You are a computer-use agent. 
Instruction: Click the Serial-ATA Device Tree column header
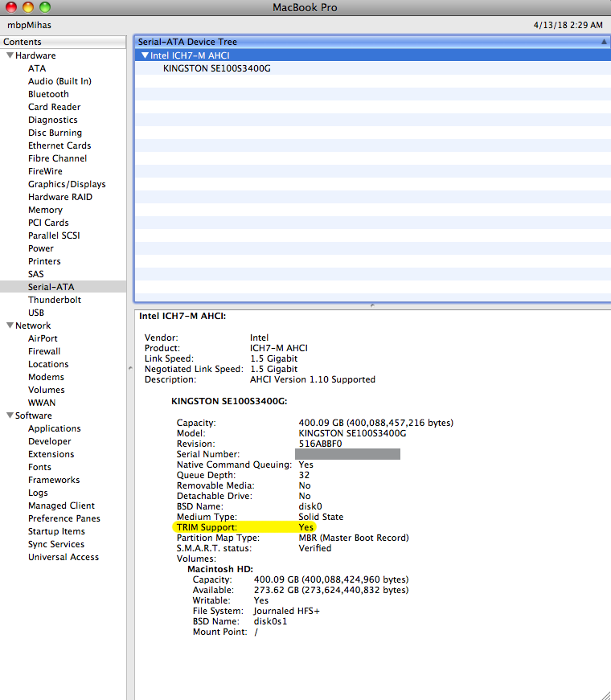click(x=372, y=42)
